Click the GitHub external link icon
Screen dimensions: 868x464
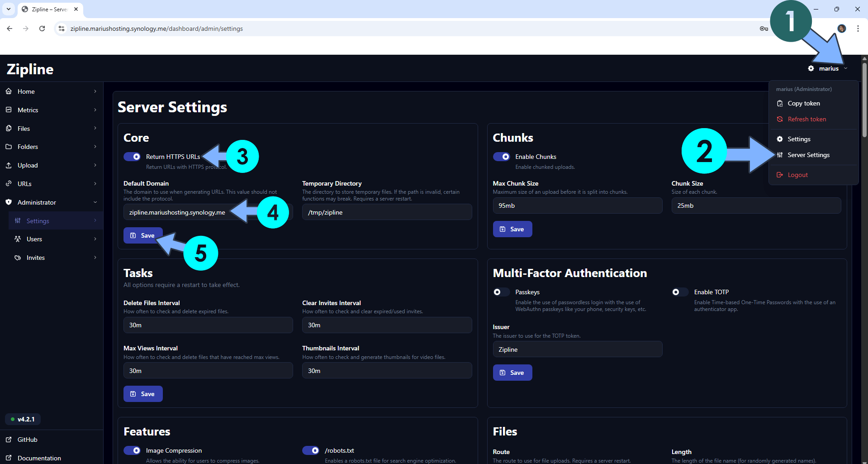tap(9, 440)
